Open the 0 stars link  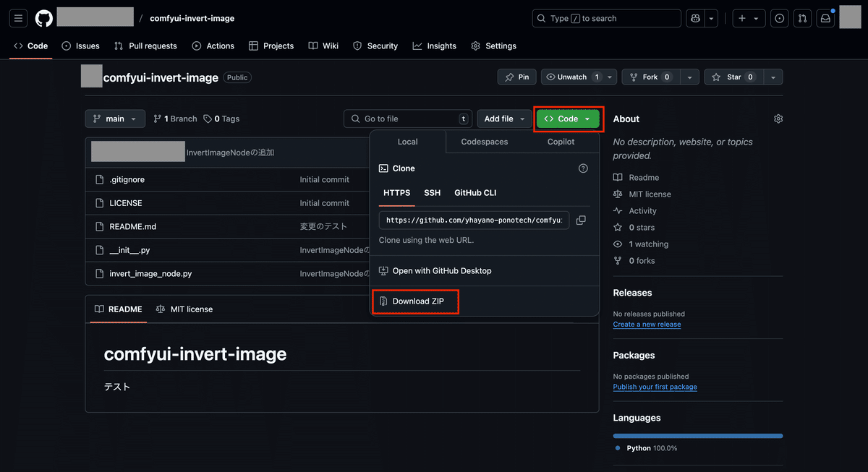point(634,228)
